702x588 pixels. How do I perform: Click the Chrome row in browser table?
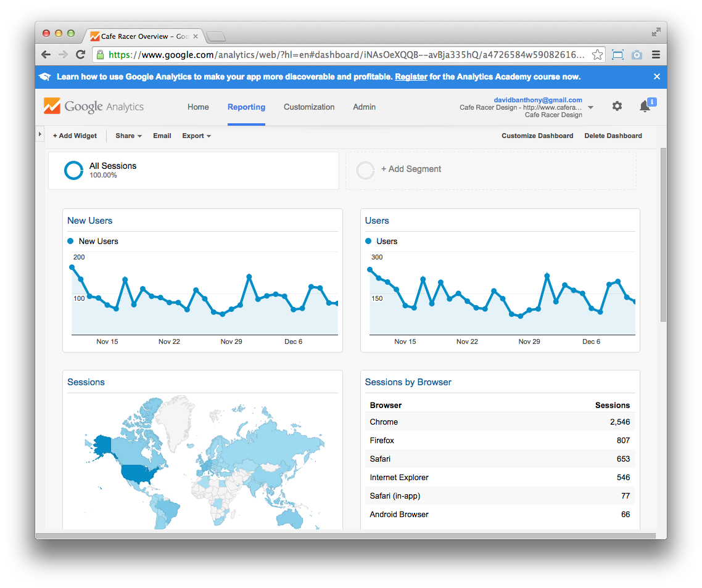pos(500,422)
